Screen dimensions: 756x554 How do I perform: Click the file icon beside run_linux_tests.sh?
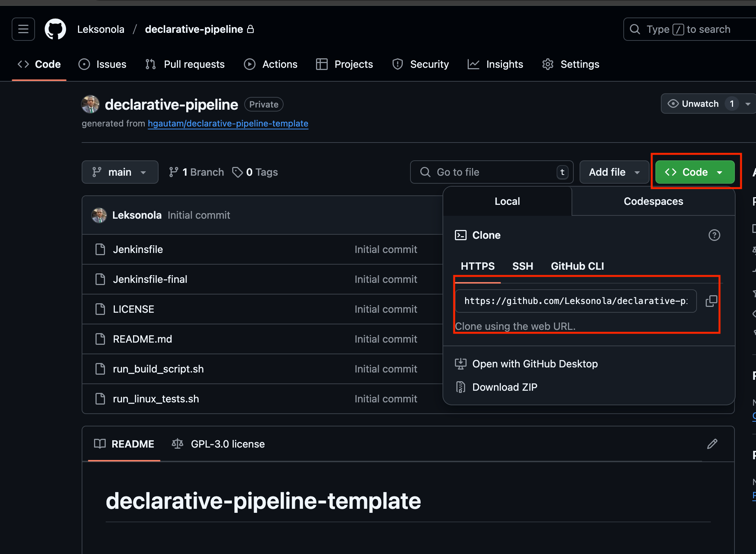click(x=100, y=399)
